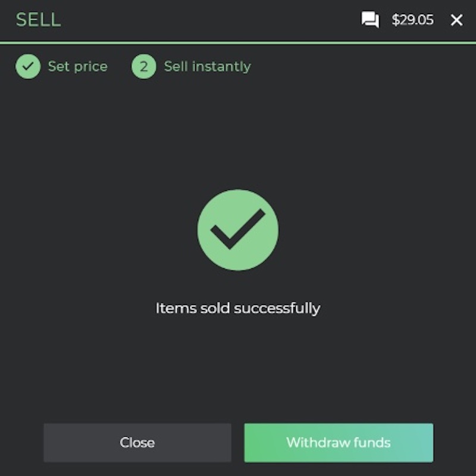The width and height of the screenshot is (476, 476).
Task: Click the Withdraw funds button
Action: pyautogui.click(x=339, y=443)
